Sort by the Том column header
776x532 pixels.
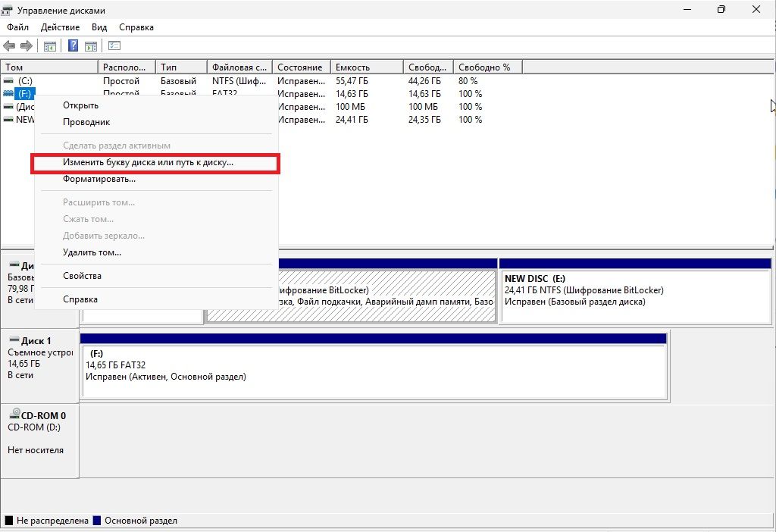pyautogui.click(x=49, y=67)
